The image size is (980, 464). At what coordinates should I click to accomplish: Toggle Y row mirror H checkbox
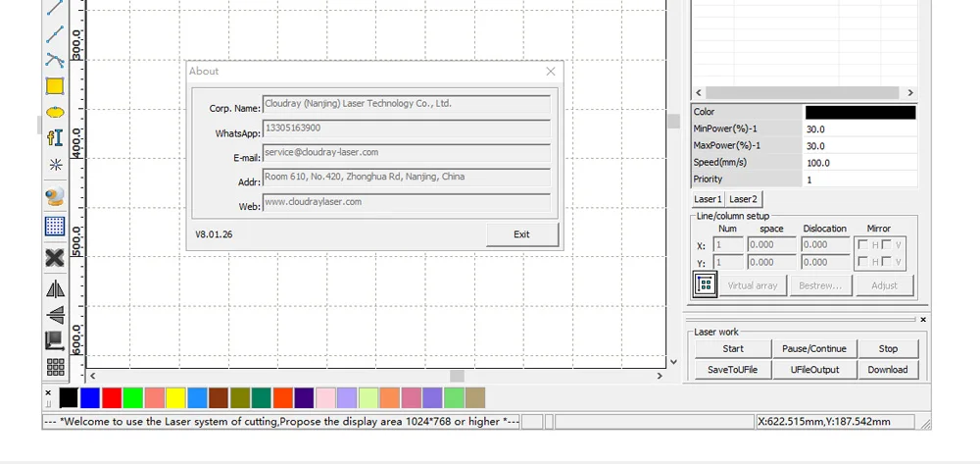point(862,261)
